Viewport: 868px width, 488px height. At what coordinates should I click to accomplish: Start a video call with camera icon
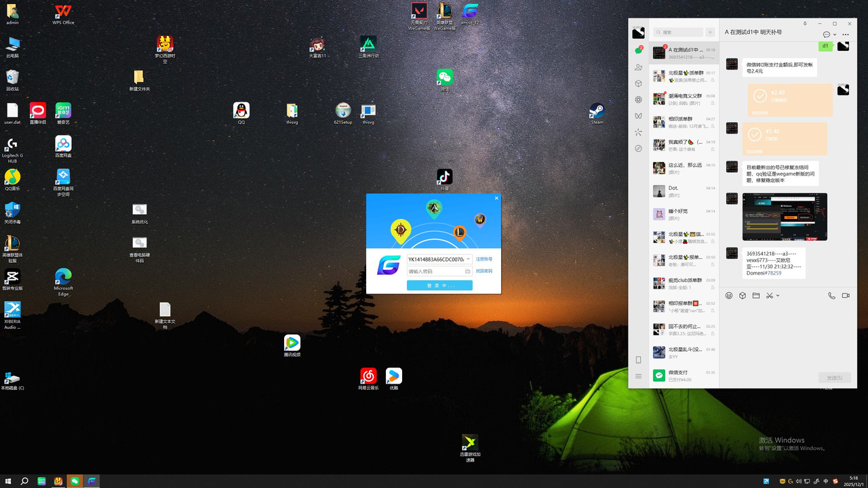(x=846, y=296)
